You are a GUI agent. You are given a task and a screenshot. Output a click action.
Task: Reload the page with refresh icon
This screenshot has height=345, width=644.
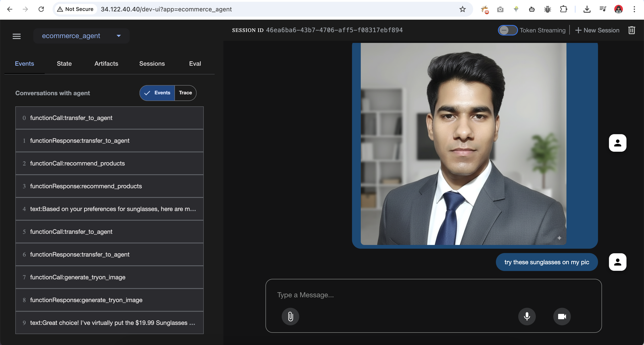pos(41,9)
